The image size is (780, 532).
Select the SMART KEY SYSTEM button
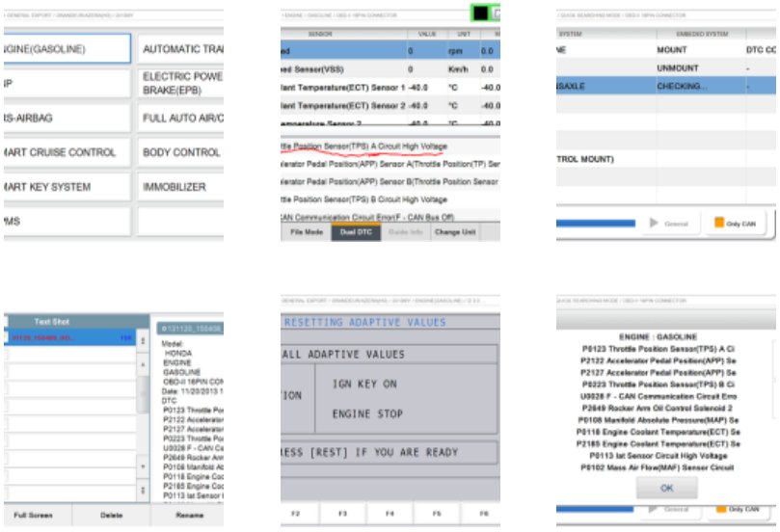coord(67,187)
